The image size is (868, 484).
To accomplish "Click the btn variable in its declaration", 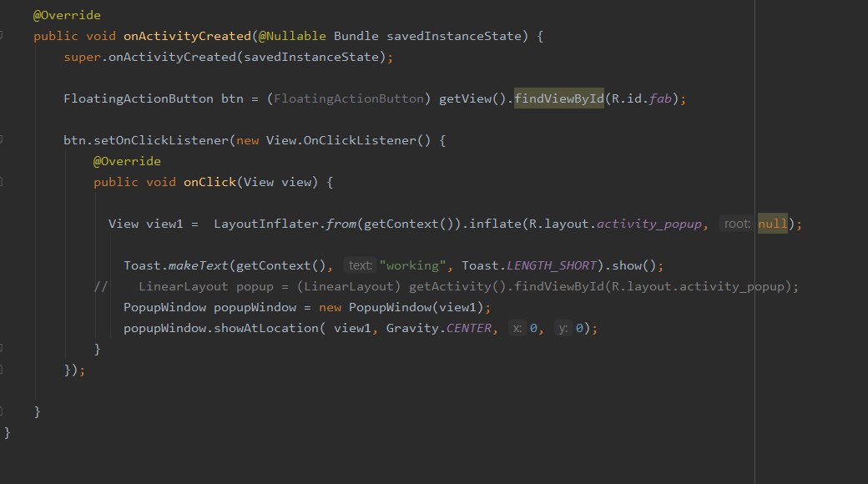I will click(x=232, y=98).
